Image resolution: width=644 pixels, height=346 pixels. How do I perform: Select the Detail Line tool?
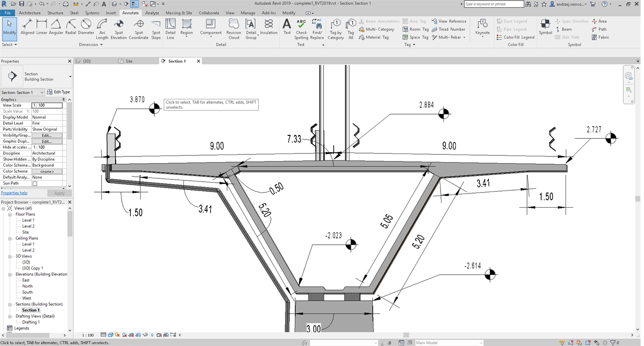pos(170,28)
